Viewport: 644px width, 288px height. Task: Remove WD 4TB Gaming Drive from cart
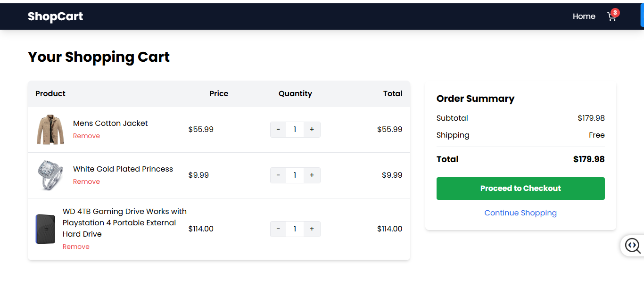76,247
